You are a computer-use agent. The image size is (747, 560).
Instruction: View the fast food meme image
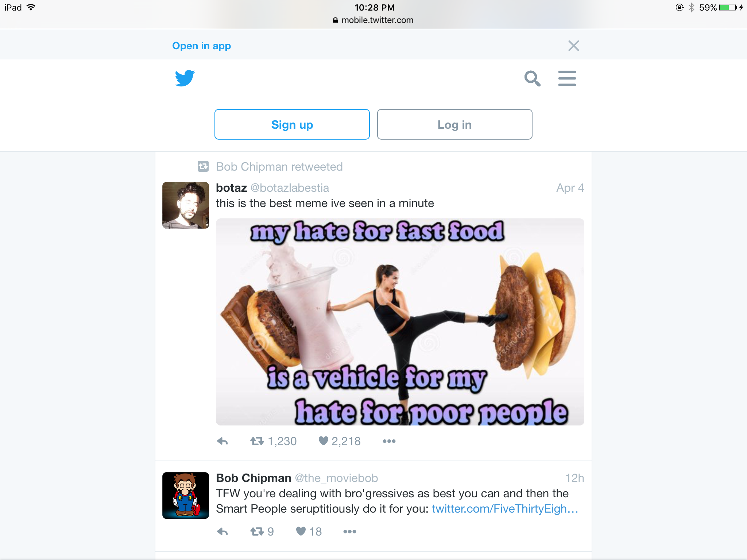(400, 322)
